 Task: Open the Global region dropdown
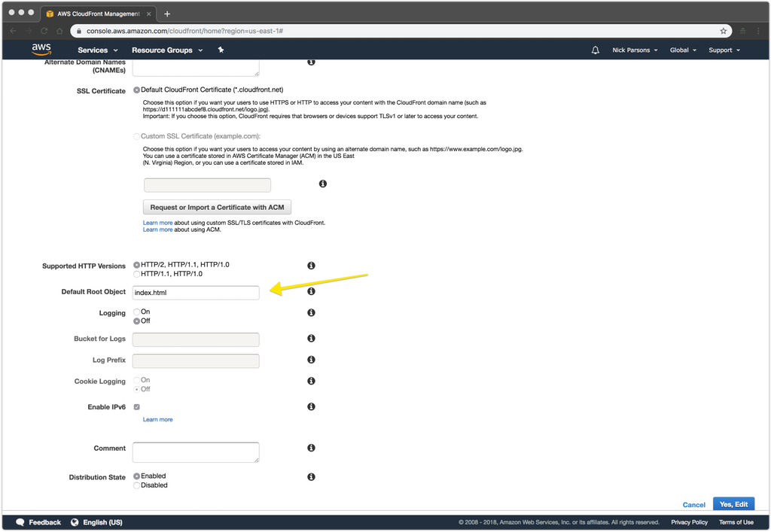(x=683, y=50)
